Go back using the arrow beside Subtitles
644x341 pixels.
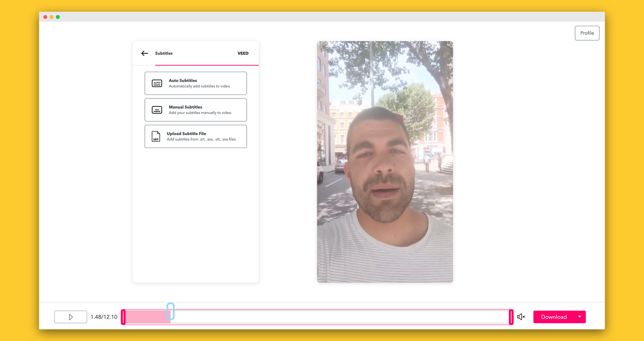tap(145, 53)
